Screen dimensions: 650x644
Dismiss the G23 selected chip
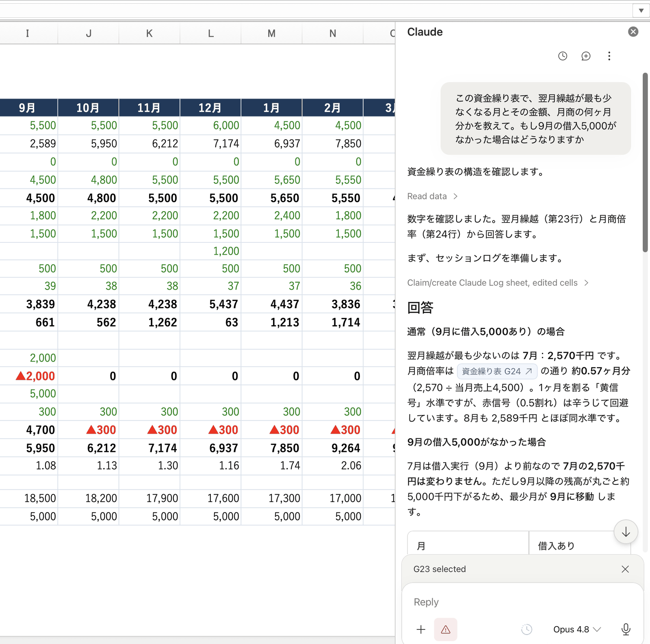coord(625,569)
